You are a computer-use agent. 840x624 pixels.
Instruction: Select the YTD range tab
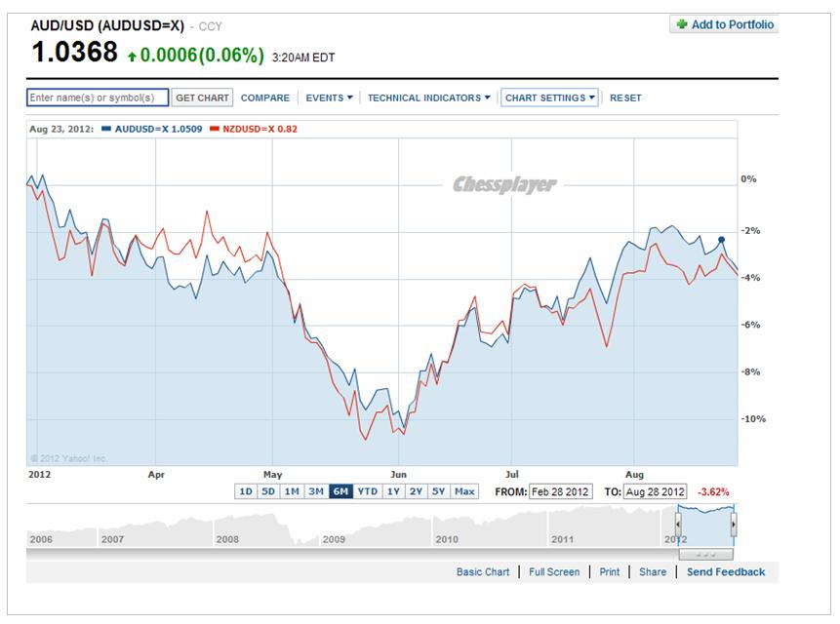[368, 491]
